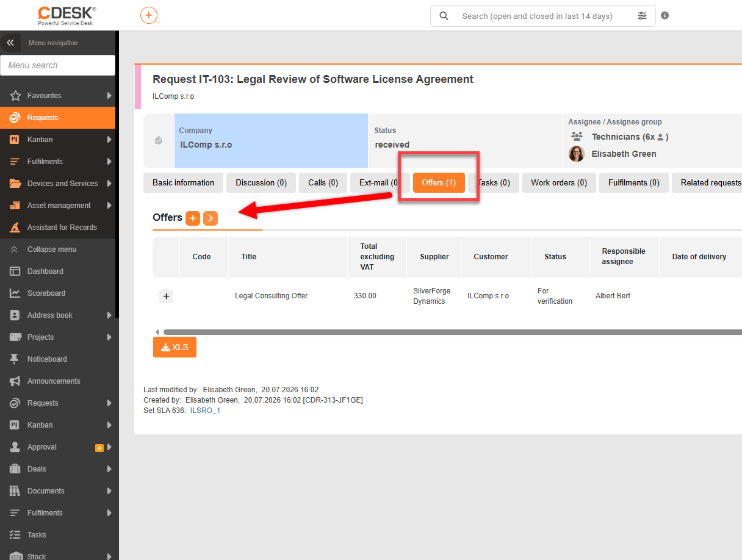Open the ILSRO_1 SLA link
742x560 pixels.
(205, 411)
